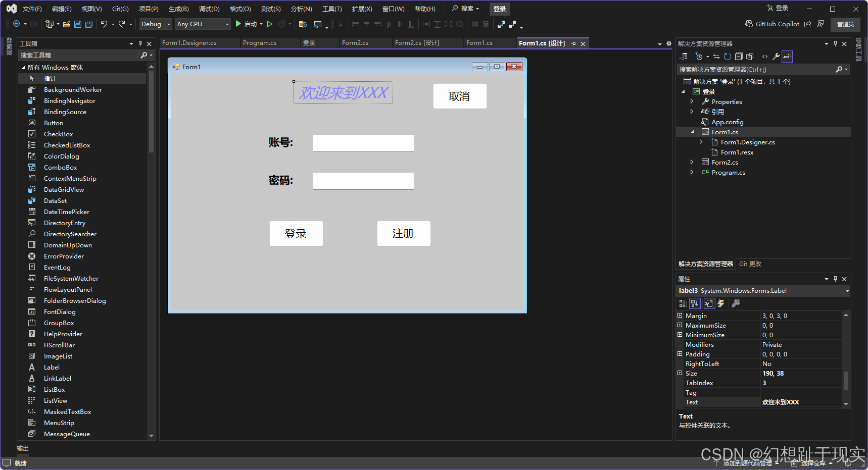Click the Property Pages key icon
This screenshot has height=470, width=868.
point(736,303)
